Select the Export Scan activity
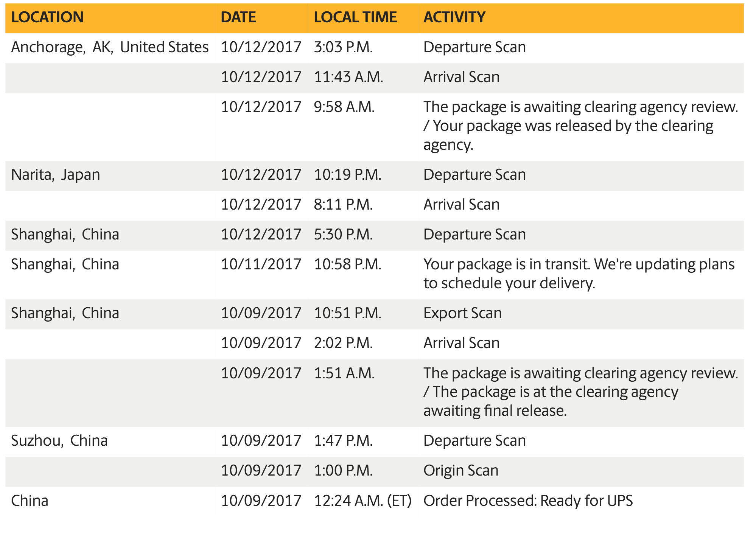The image size is (756, 538). 462,313
